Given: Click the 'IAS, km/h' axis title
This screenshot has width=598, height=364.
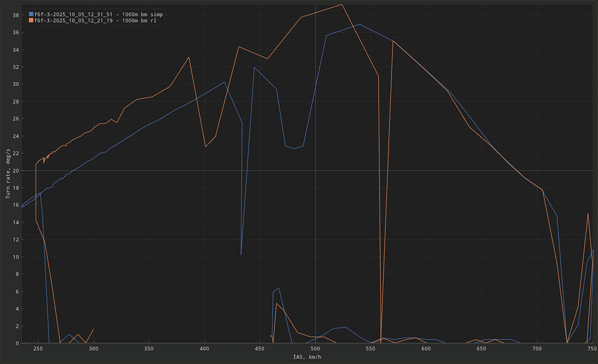Looking at the screenshot, I should tap(306, 357).
